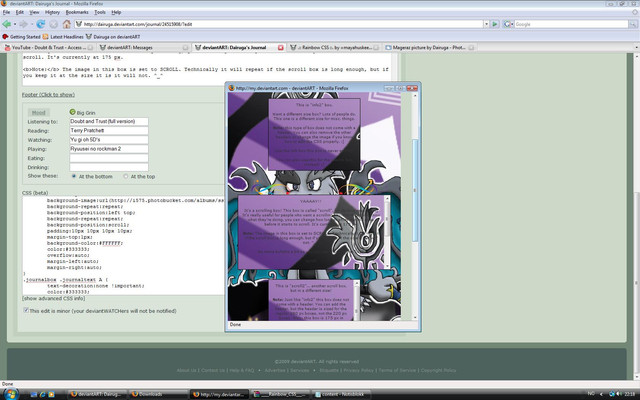Go back with the green Back arrow
640x400 pixels.
point(7,24)
